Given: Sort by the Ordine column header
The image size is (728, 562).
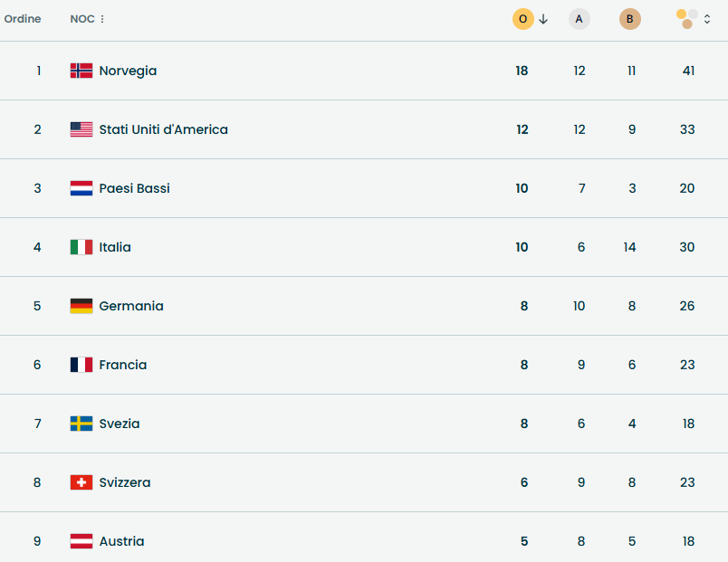Looking at the screenshot, I should [23, 19].
